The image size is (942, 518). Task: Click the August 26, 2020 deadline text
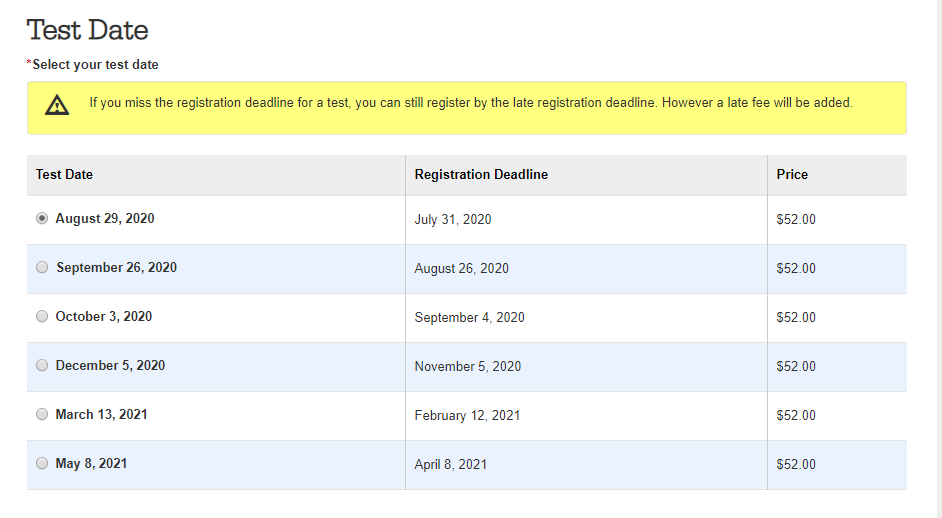pos(461,269)
